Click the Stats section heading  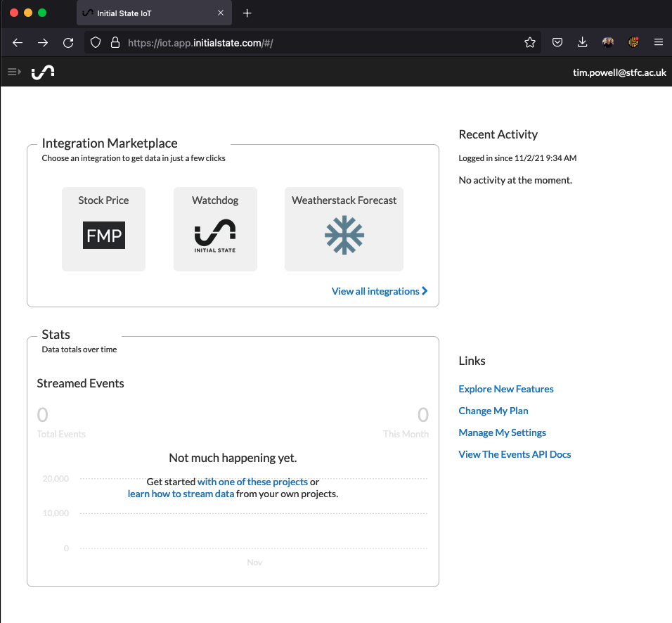(56, 335)
